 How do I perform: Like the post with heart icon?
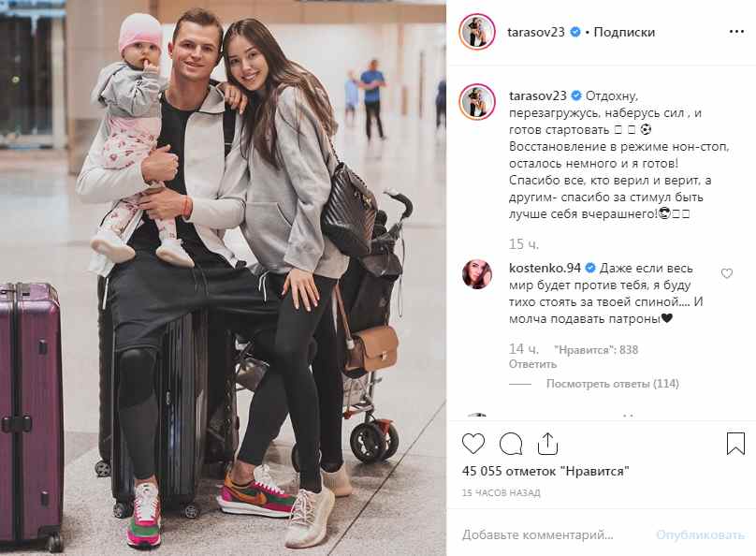tap(473, 443)
